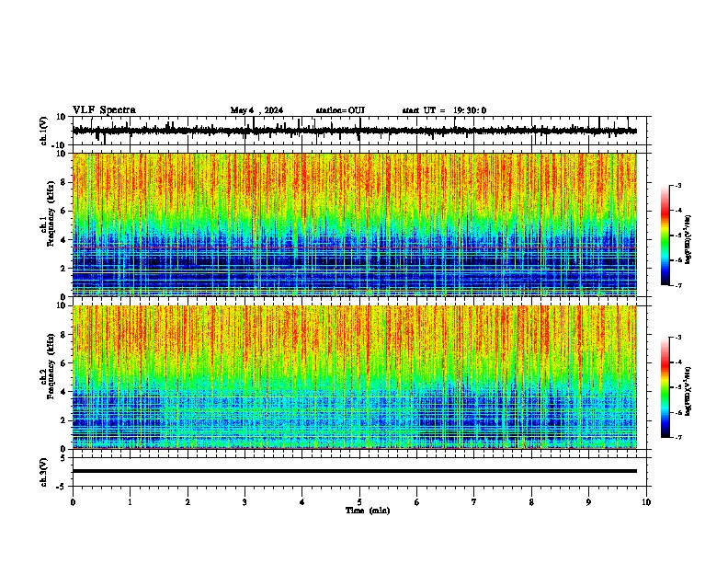Click time-axis tick label "9"
The height and width of the screenshot is (563, 728).
point(588,502)
